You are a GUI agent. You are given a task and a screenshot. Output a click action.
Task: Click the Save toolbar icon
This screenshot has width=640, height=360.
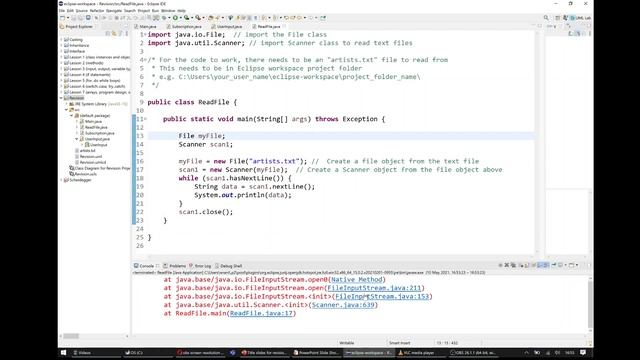(x=74, y=18)
